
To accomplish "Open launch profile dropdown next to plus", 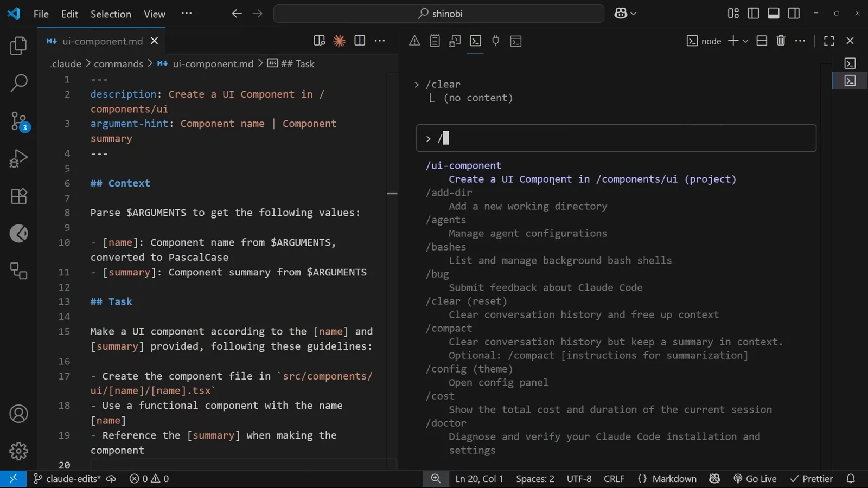I will point(745,41).
